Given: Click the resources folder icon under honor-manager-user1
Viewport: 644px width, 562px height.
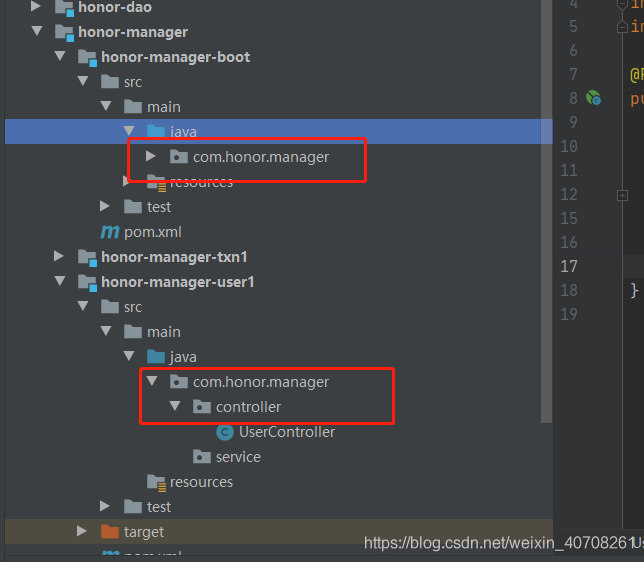Looking at the screenshot, I should tap(156, 482).
